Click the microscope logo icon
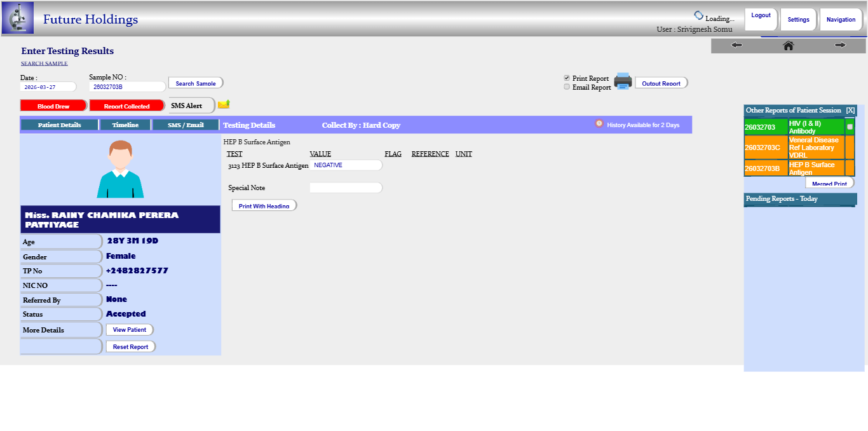Image resolution: width=868 pixels, height=431 pixels. tap(18, 18)
